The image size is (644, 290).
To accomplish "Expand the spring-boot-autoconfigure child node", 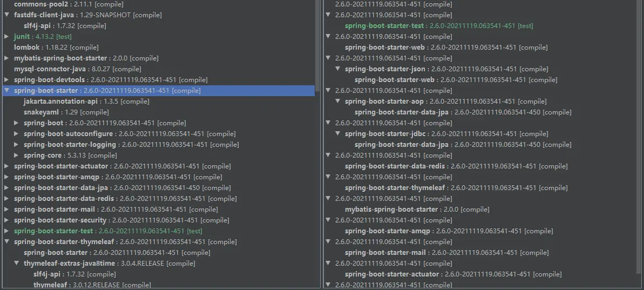I will (16, 134).
